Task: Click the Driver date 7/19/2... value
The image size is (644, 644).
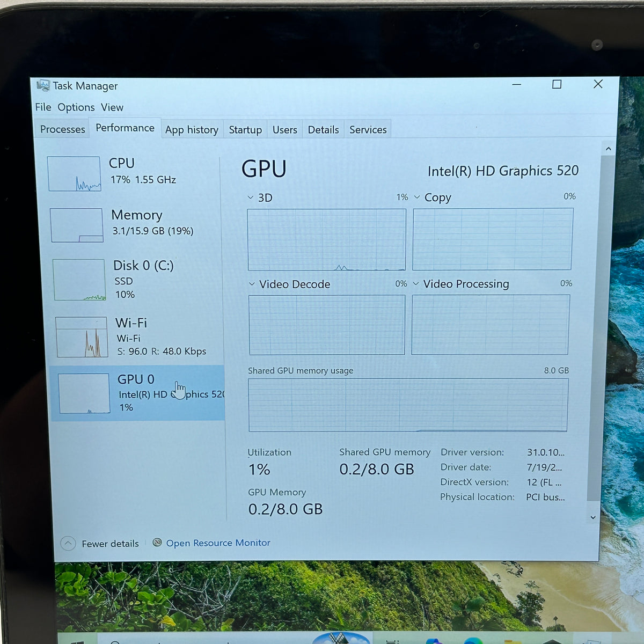Action: (544, 467)
